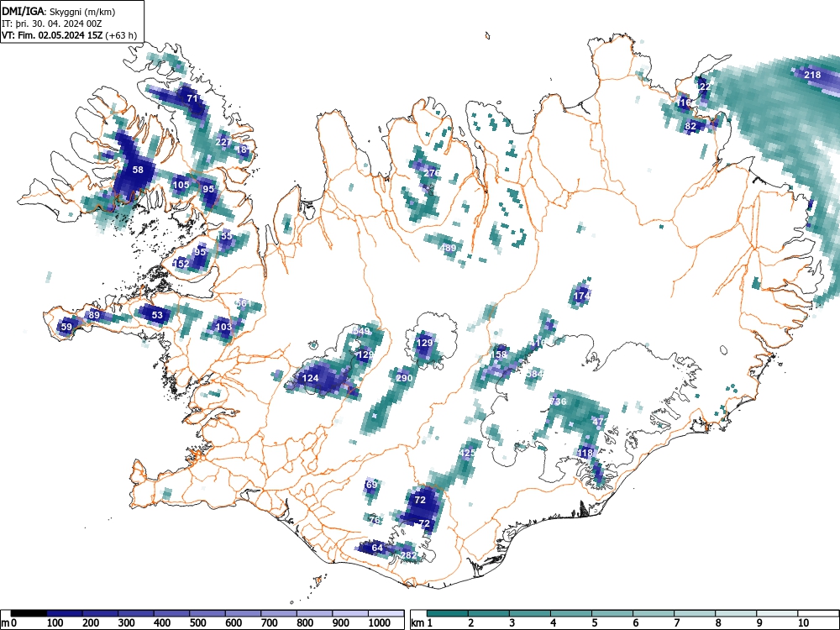
Task: Click the visibility value 290
Action: [404, 378]
